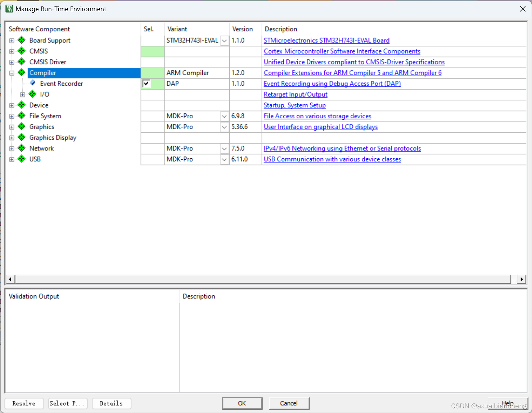Click the Board Support diamond icon
The image size is (532, 413).
coord(22,40)
